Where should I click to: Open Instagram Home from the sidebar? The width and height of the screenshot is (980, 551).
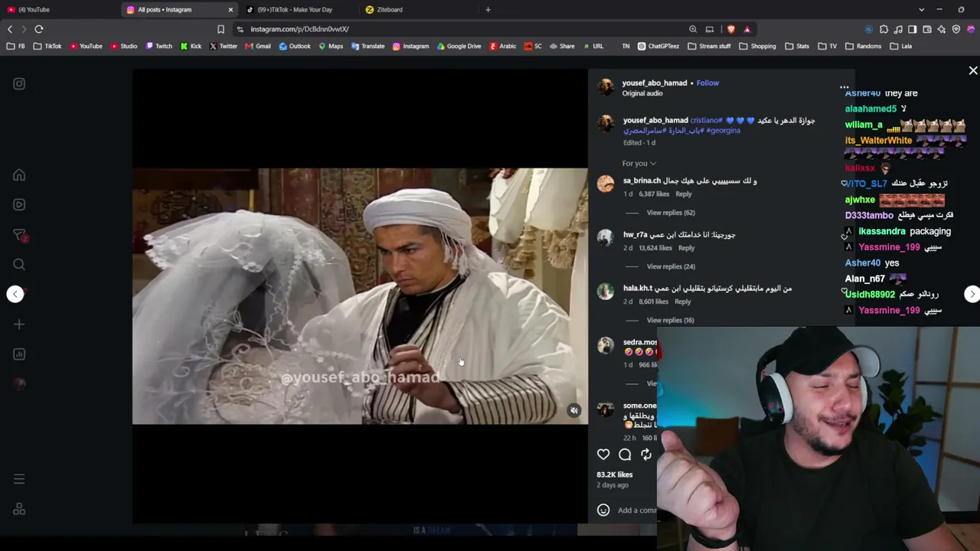(x=19, y=175)
